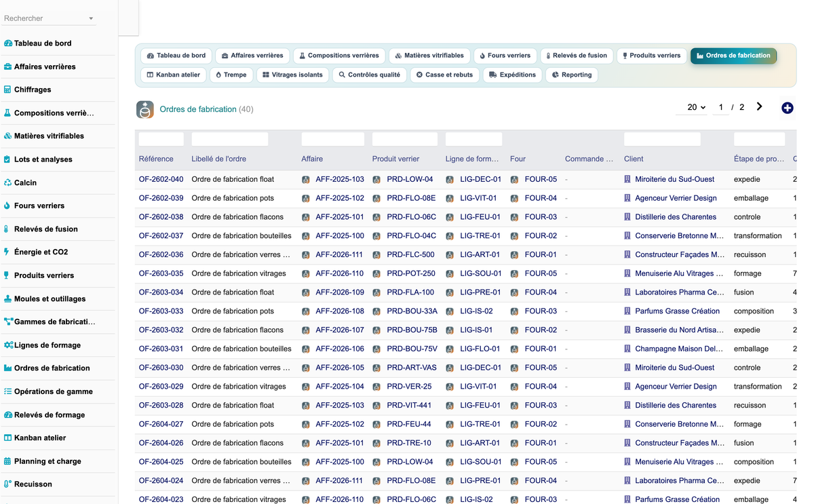
Task: Click the Lots et analyses sidebar icon
Action: coord(7,159)
